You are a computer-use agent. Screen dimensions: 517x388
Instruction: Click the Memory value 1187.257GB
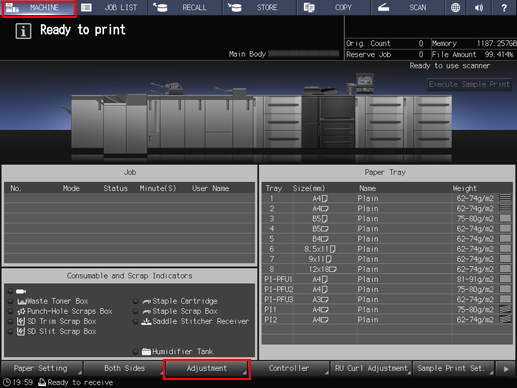pos(496,43)
